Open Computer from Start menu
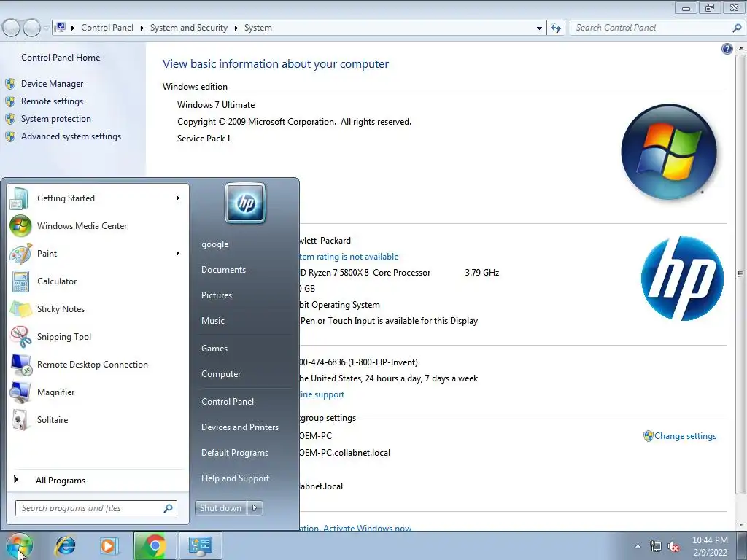The height and width of the screenshot is (560, 747). 221,374
